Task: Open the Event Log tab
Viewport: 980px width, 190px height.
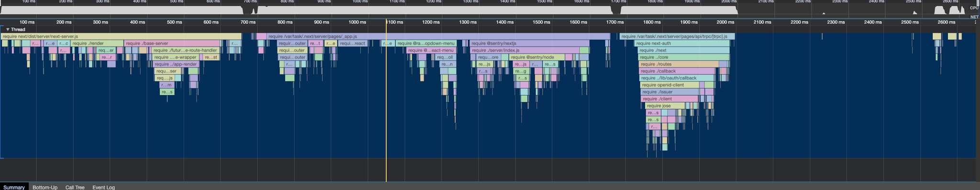Action: (x=103, y=187)
